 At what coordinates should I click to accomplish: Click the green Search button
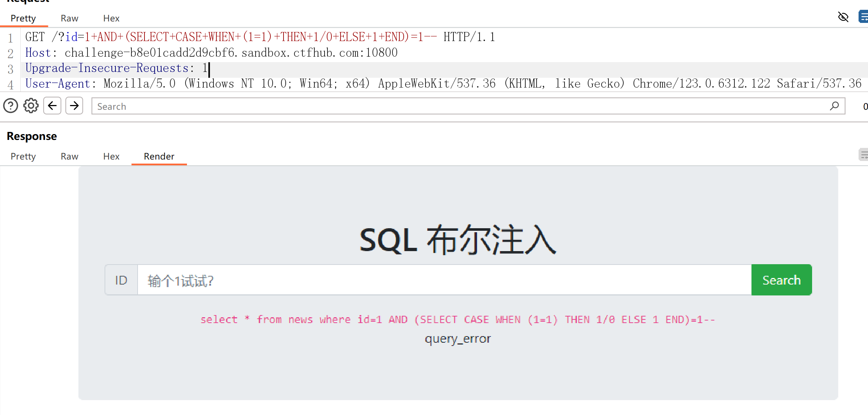coord(781,280)
